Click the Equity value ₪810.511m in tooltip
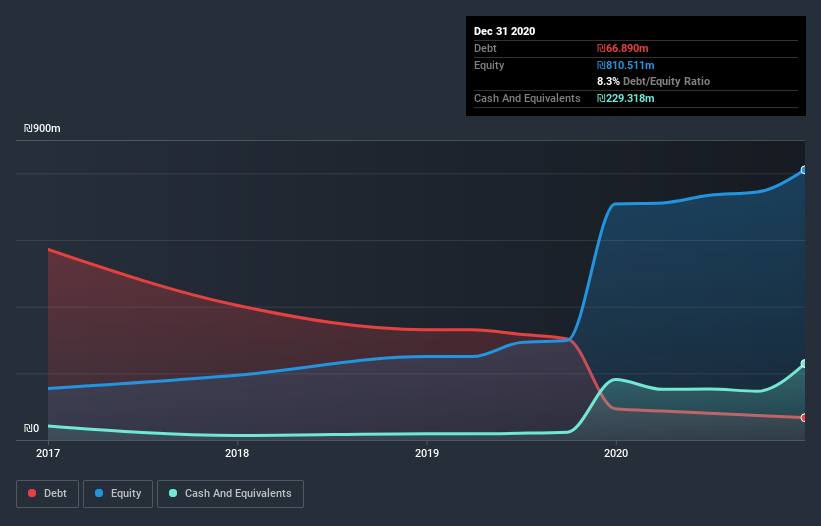821x526 pixels. coord(626,65)
